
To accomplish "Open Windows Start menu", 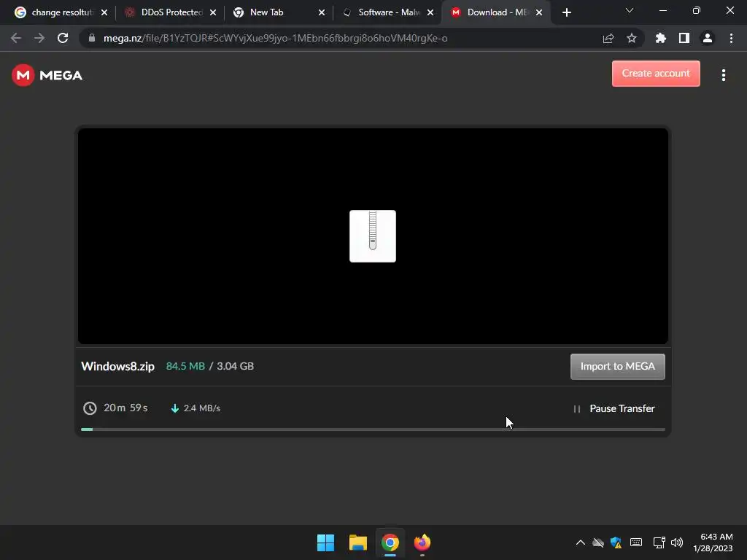I will tap(326, 542).
